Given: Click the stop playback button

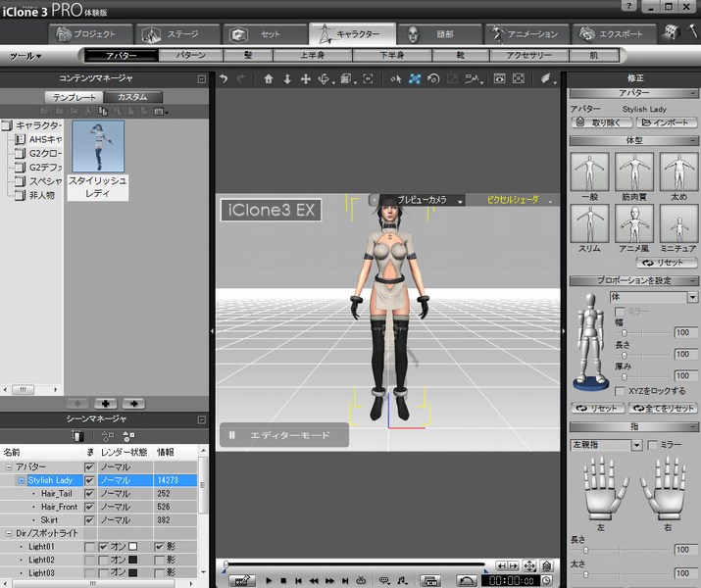Looking at the screenshot, I should pyautogui.click(x=283, y=580).
